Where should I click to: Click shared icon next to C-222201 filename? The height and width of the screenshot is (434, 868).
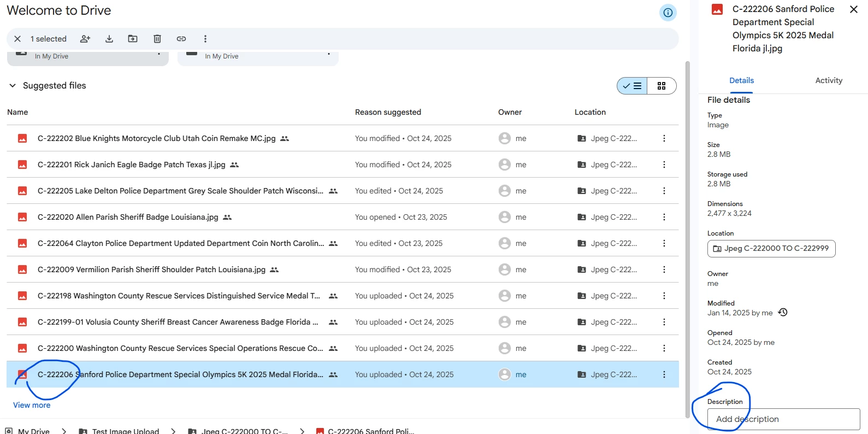coord(234,165)
